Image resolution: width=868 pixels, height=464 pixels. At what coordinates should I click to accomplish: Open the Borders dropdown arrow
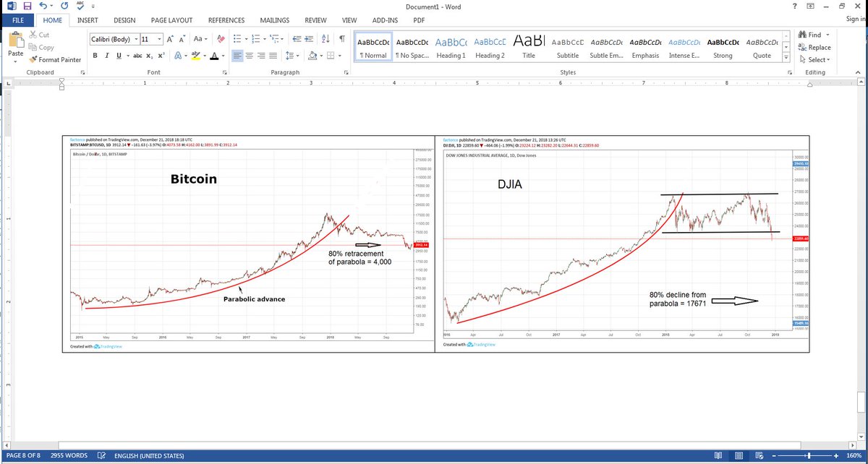coord(340,56)
